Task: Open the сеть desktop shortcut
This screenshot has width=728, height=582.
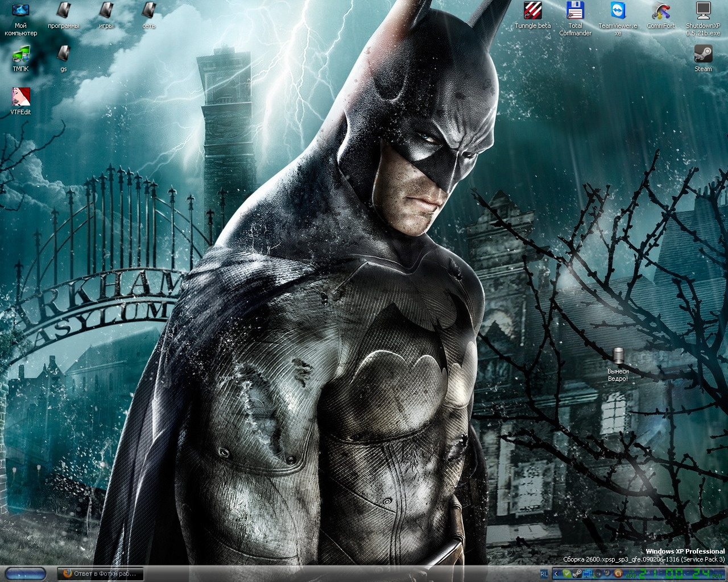Action: (x=149, y=15)
